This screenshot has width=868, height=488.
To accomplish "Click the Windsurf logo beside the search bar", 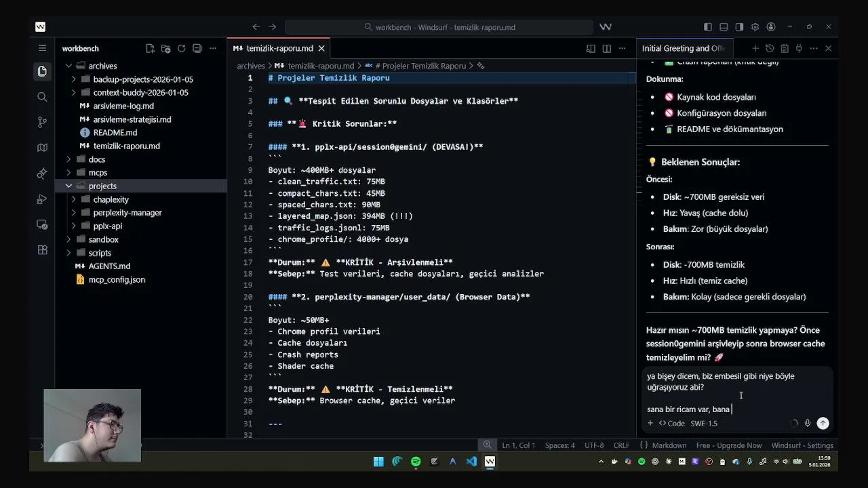I will point(606,27).
